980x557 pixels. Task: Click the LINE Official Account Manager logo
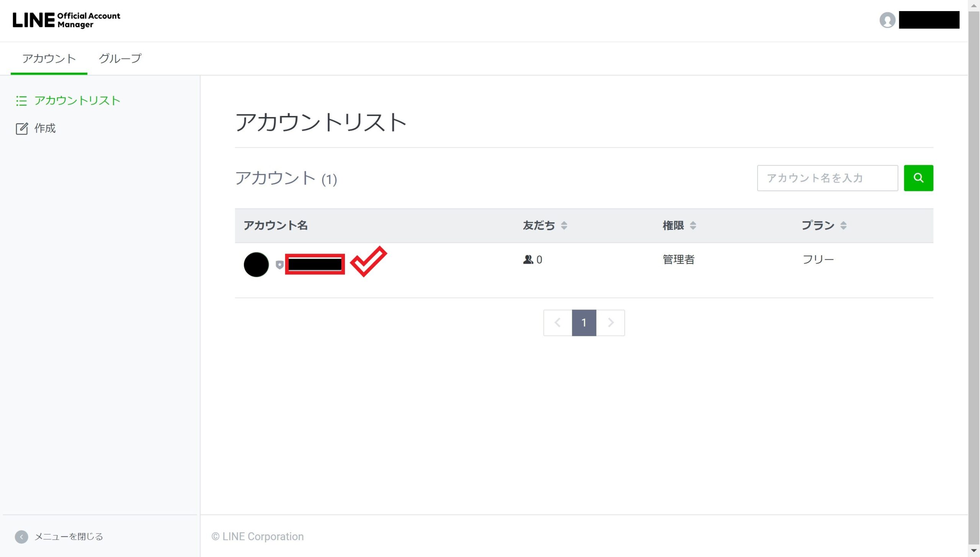coord(66,20)
